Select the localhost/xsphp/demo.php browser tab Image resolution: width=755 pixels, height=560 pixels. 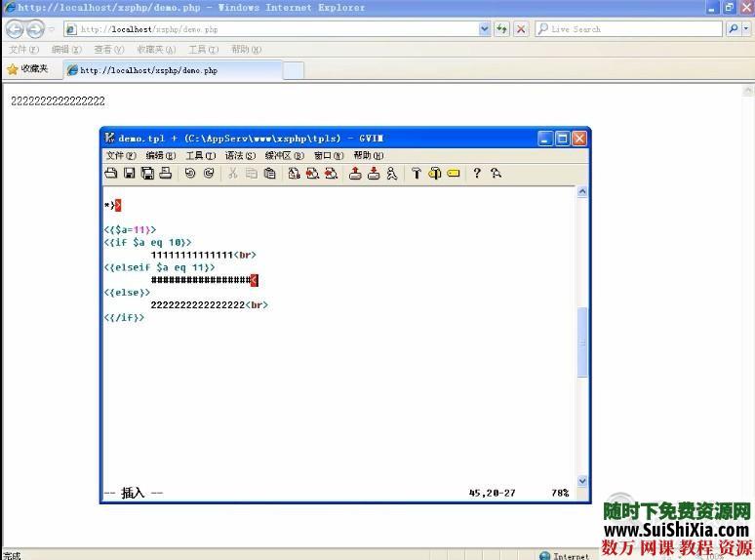(x=172, y=70)
